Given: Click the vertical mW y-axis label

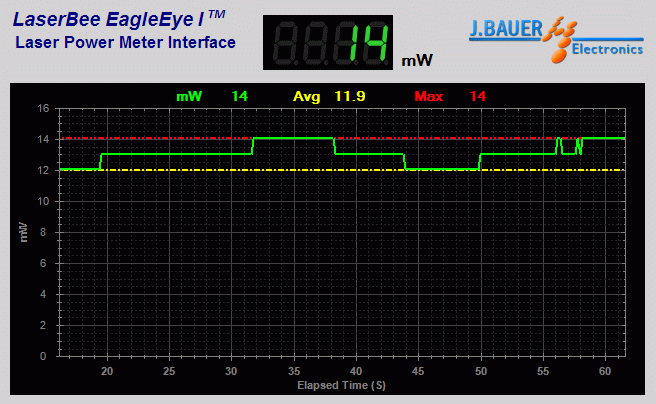Looking at the screenshot, I should click(x=23, y=232).
